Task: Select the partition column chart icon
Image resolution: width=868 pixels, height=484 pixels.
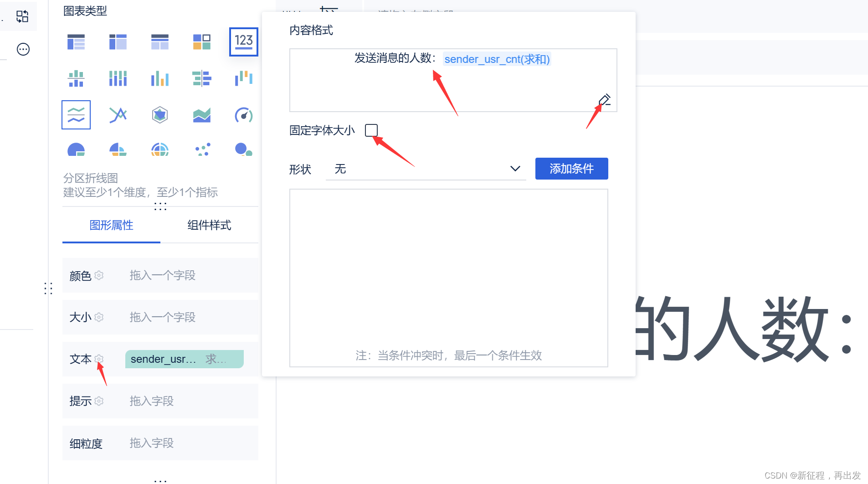Action: (76, 78)
